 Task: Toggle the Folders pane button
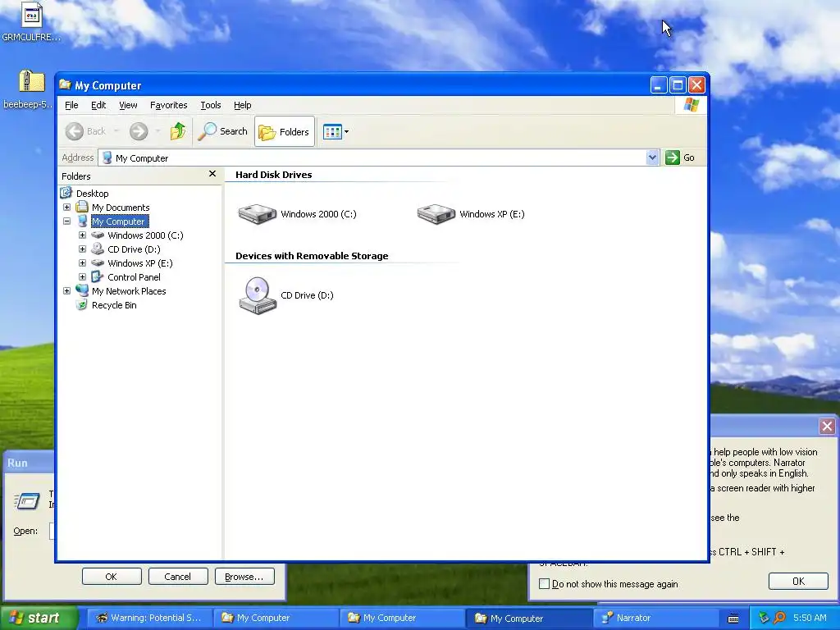(x=285, y=131)
